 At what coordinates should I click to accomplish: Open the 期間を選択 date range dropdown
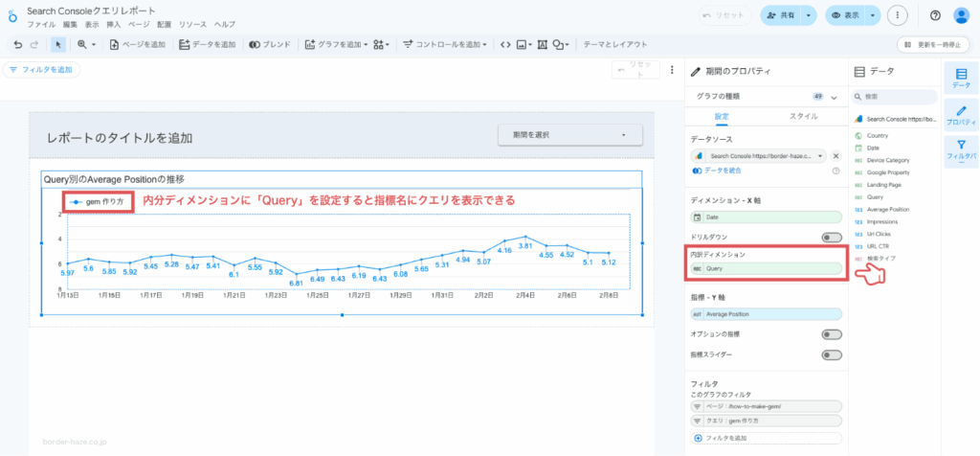pos(569,135)
